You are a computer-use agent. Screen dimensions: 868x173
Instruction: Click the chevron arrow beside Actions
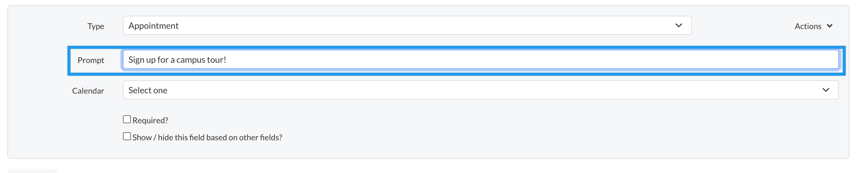point(830,26)
